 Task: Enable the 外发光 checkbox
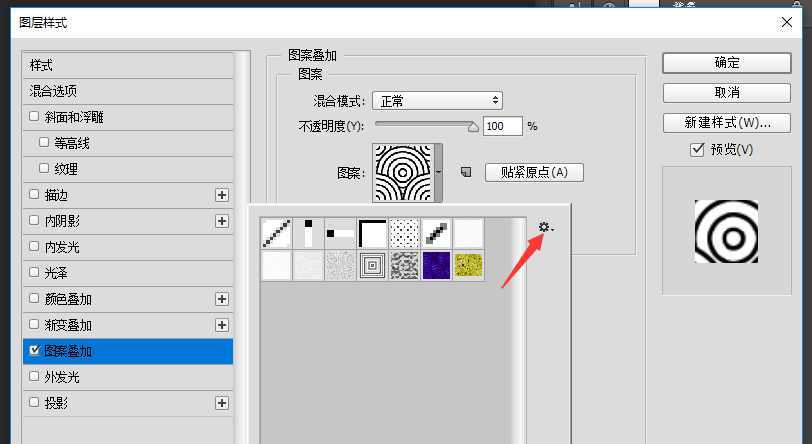[34, 376]
